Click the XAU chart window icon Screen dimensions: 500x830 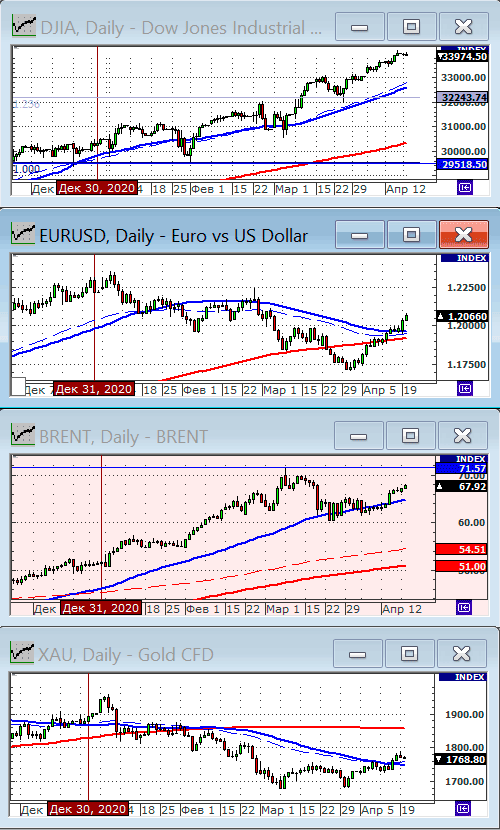[x=23, y=653]
